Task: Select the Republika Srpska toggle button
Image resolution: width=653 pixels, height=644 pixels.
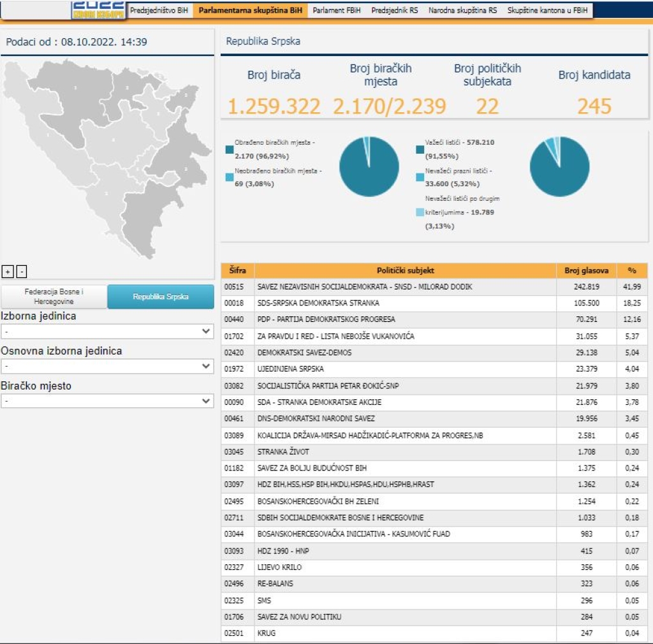Action: click(161, 296)
